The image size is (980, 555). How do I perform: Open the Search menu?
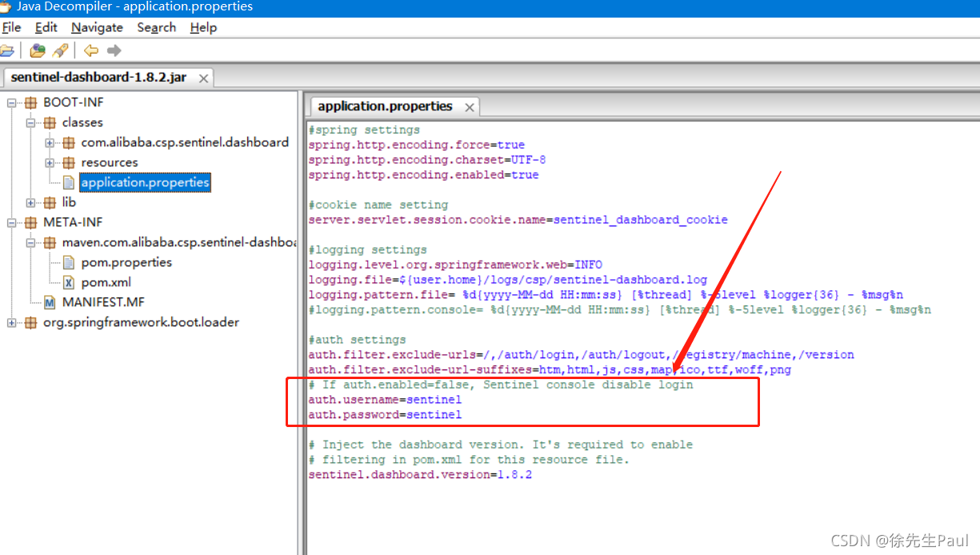pyautogui.click(x=156, y=27)
